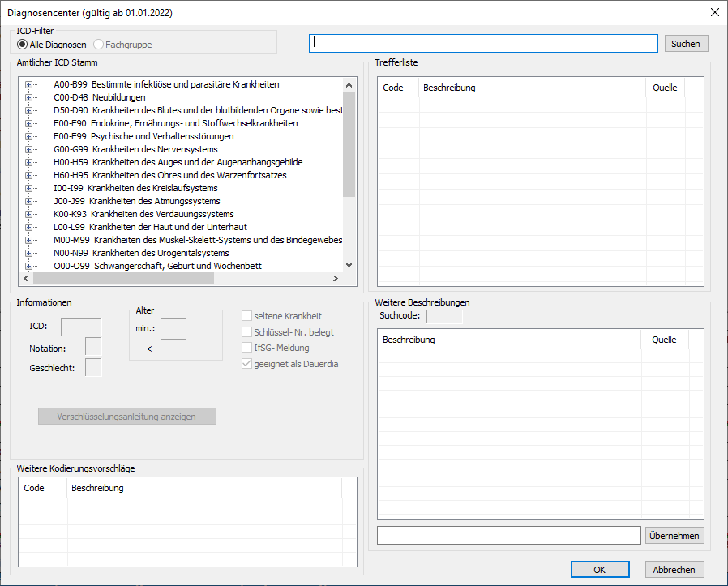This screenshot has width=728, height=586.
Task: Click the Übernehmen button
Action: pos(674,536)
